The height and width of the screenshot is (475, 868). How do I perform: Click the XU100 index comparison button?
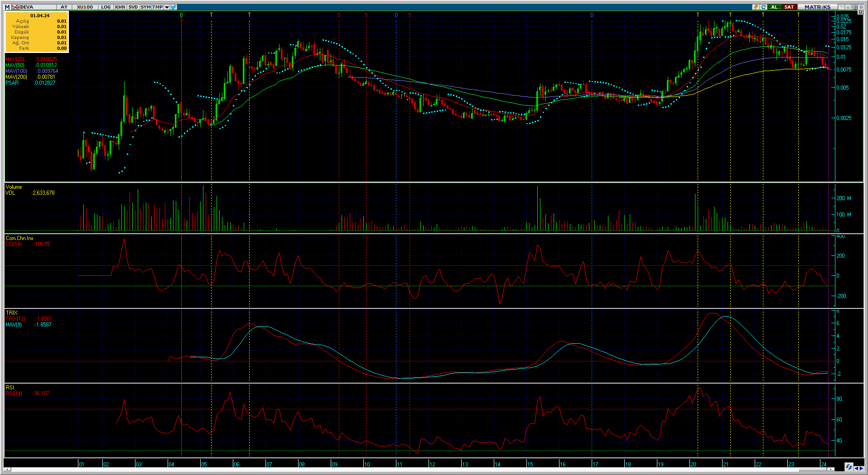point(85,7)
